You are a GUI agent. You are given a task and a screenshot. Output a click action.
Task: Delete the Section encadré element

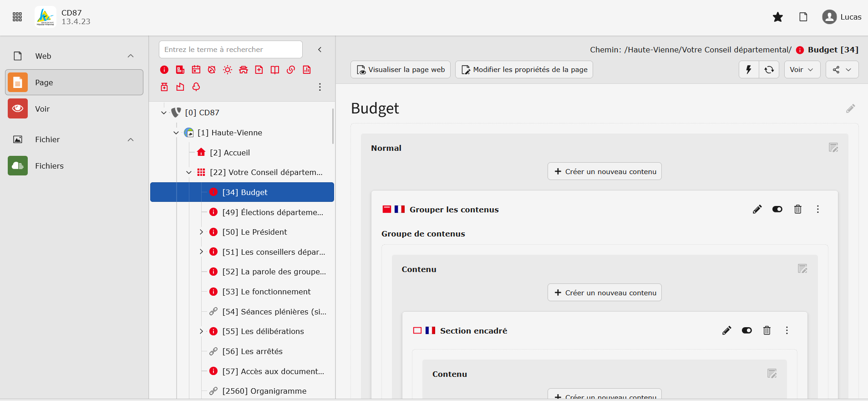point(767,330)
